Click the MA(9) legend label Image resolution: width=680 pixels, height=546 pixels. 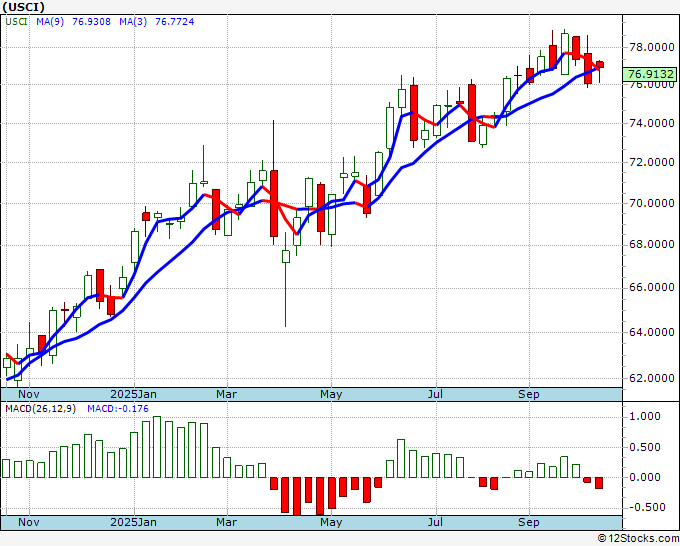tap(50, 22)
